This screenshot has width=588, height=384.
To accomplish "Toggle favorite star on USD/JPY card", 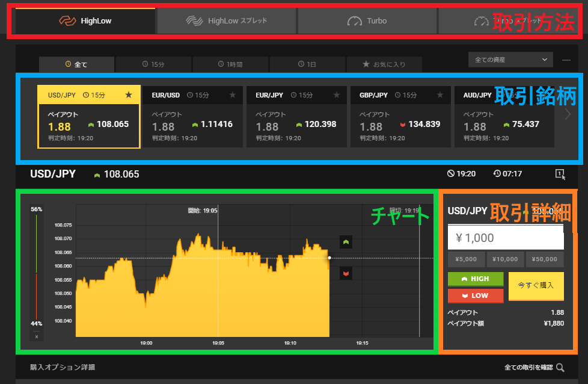I will click(x=129, y=95).
